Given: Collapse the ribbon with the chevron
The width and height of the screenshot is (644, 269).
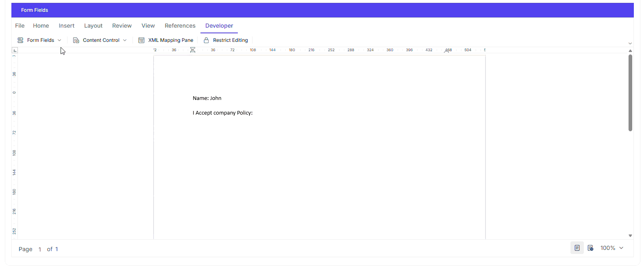Looking at the screenshot, I should point(630,43).
